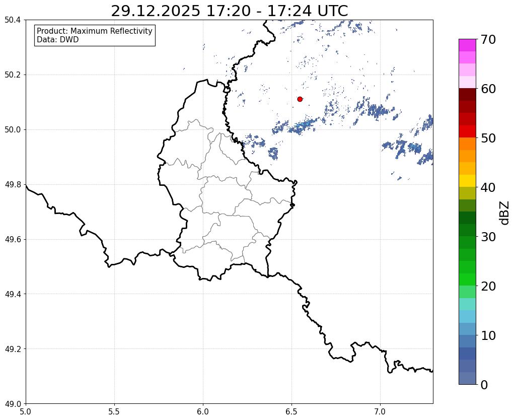Click the longitude axis label 5.0
The height and width of the screenshot is (420, 515).
pyautogui.click(x=26, y=411)
